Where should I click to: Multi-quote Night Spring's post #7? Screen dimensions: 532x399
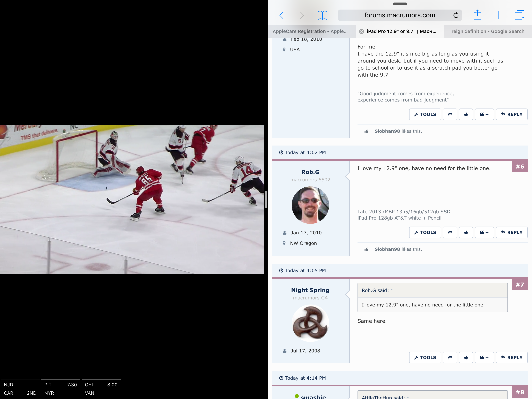[x=484, y=357]
